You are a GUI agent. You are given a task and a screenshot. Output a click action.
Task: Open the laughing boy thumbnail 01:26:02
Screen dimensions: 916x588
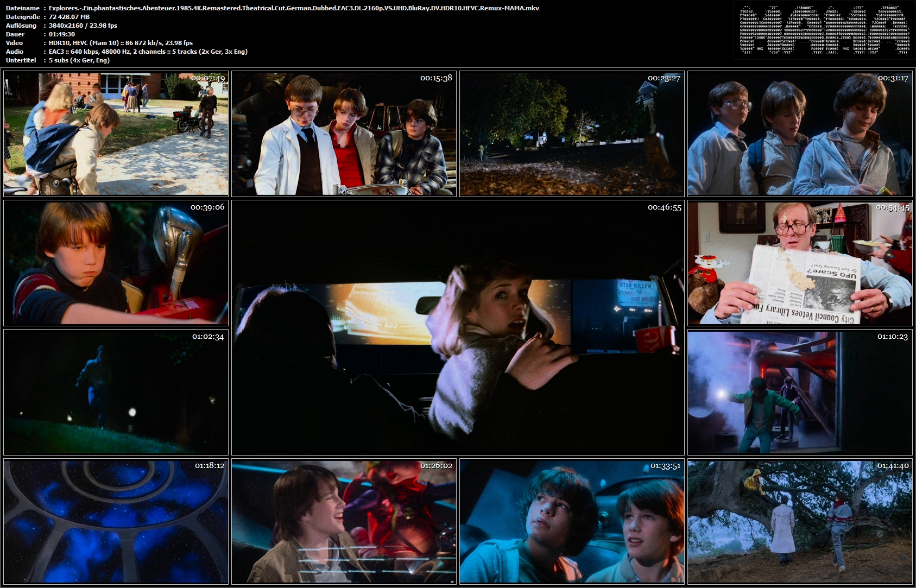tap(344, 521)
